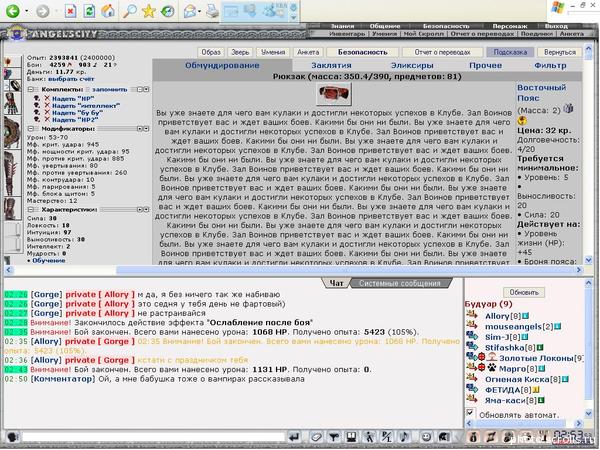
Task: Click the gray forward arrow in browser toolbar
Action: coord(42,11)
